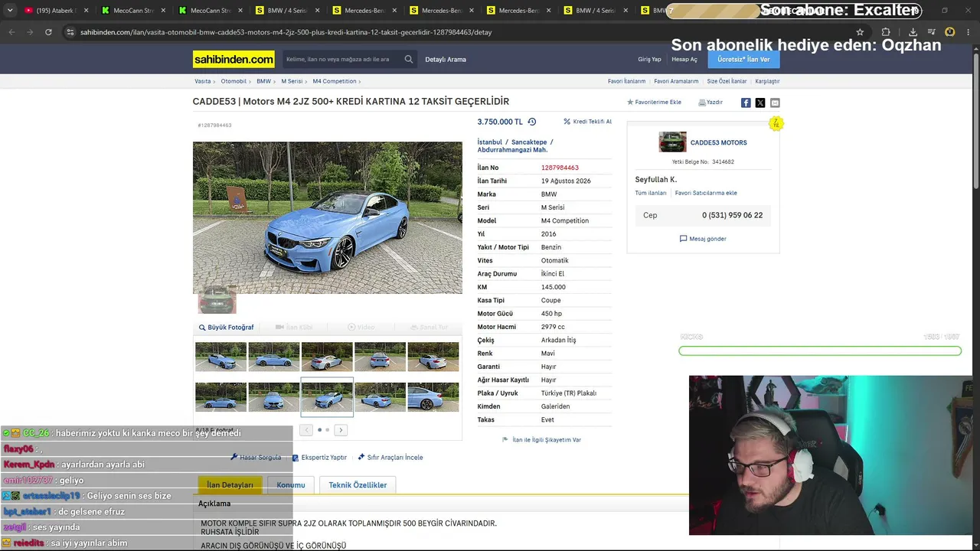Open Size Özel İlanlar link

tap(727, 81)
